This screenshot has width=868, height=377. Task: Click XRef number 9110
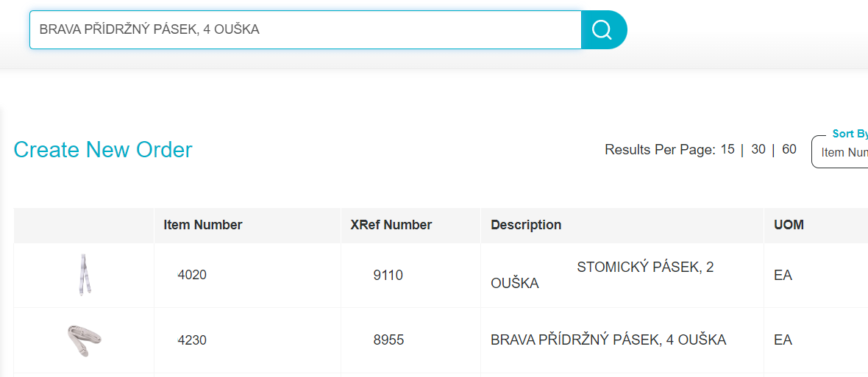point(388,276)
